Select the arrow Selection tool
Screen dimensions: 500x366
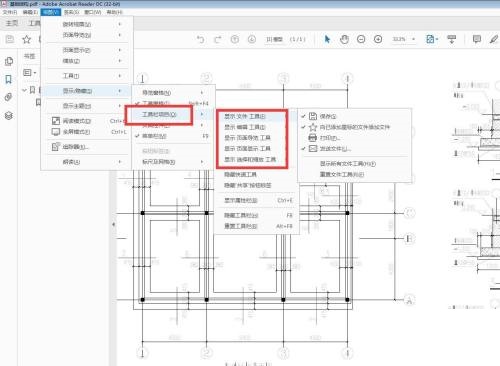click(327, 39)
